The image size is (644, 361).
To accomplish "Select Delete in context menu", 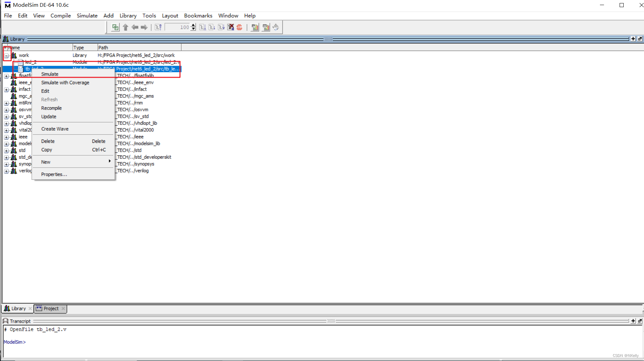I will pos(73,141).
